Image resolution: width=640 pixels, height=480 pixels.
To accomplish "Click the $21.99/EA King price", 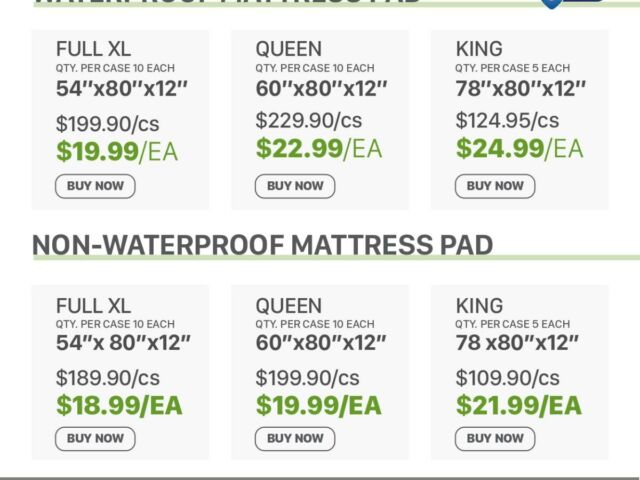I will (x=519, y=405).
